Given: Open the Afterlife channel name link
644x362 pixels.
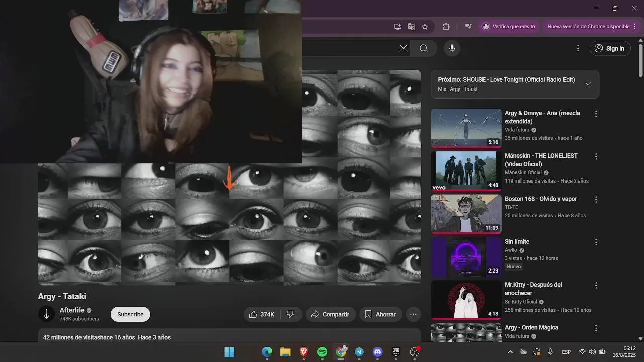Looking at the screenshot, I should click(72, 310).
